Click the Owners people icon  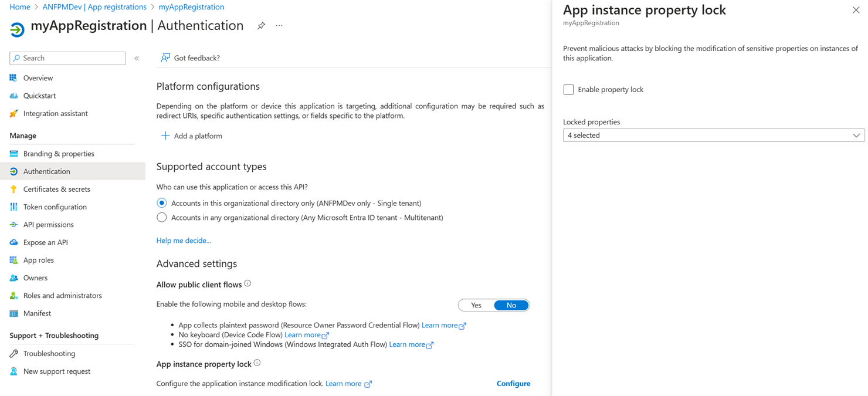tap(13, 277)
